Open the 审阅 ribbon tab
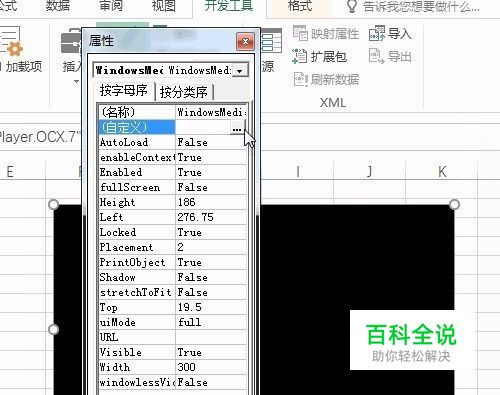This screenshot has width=500, height=395. 111,6
